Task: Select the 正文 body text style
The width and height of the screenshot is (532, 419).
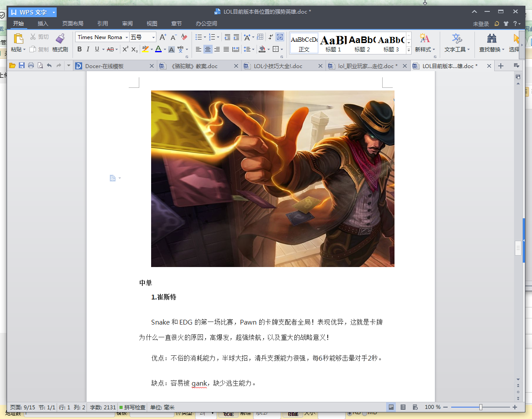Action: pos(304,43)
